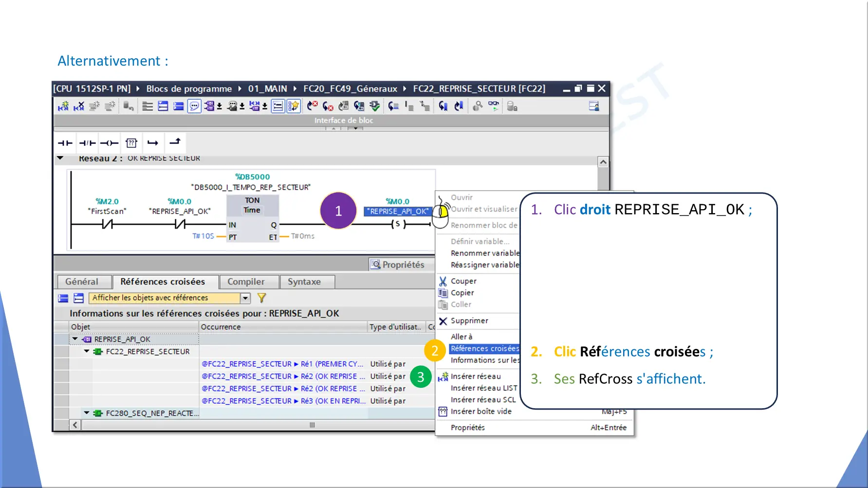Click the T#10S preset time value
Screen dimensions: 868x488
[x=203, y=236]
